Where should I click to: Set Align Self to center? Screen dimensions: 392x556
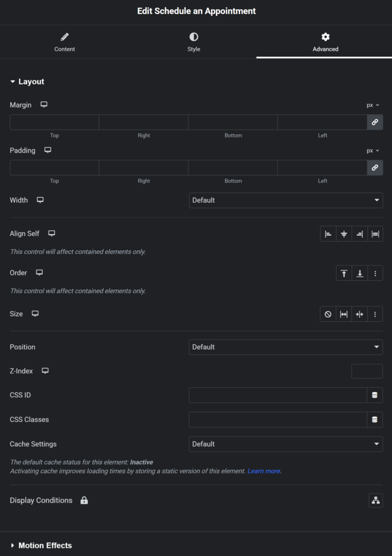click(x=344, y=234)
